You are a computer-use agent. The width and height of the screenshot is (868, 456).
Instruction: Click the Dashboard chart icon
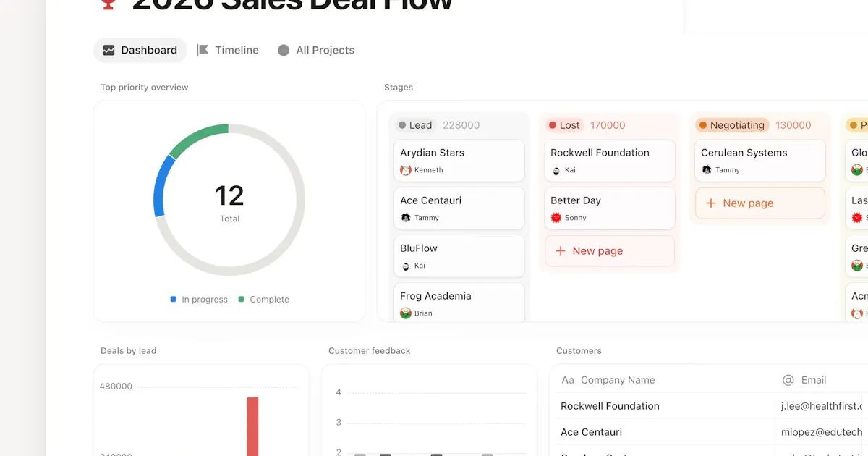click(x=109, y=50)
